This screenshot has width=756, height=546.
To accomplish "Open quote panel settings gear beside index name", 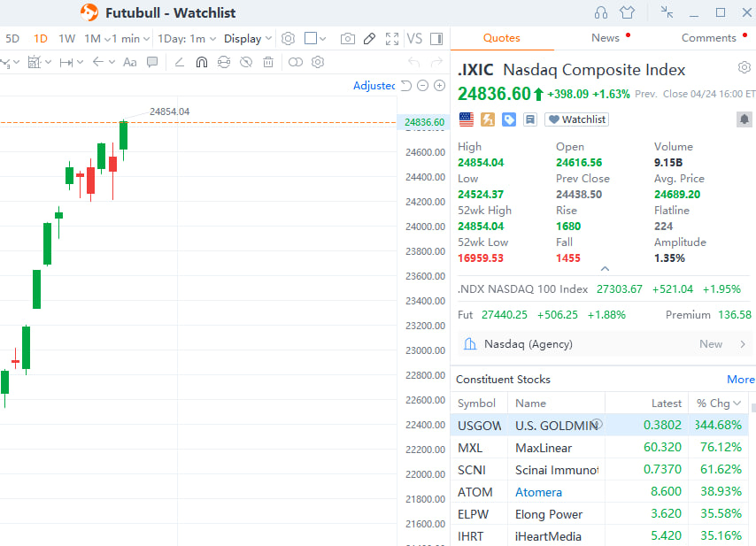I will click(744, 67).
